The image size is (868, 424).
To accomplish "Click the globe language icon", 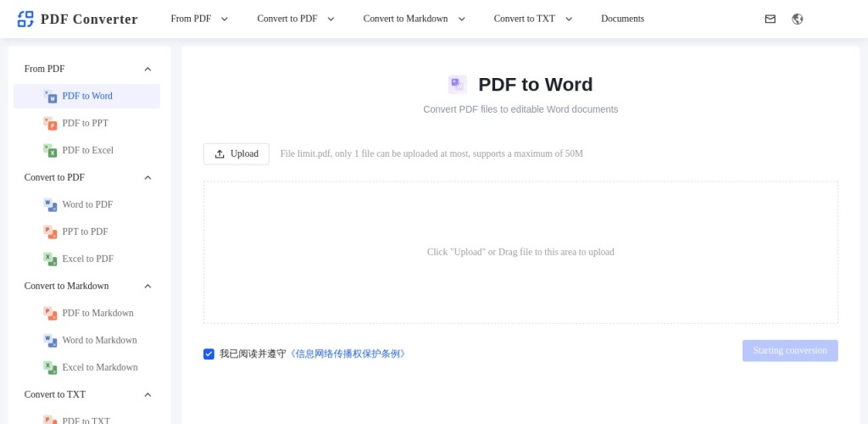I will [x=797, y=19].
